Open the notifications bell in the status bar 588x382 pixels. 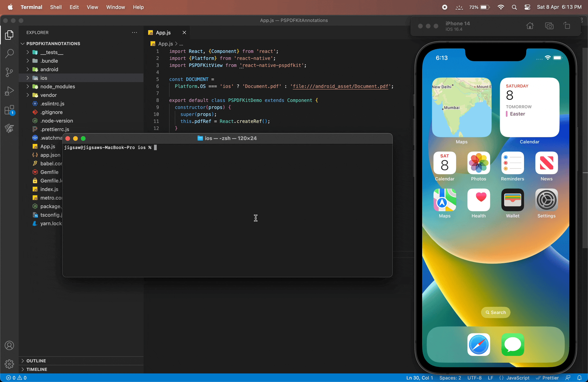[580, 378]
